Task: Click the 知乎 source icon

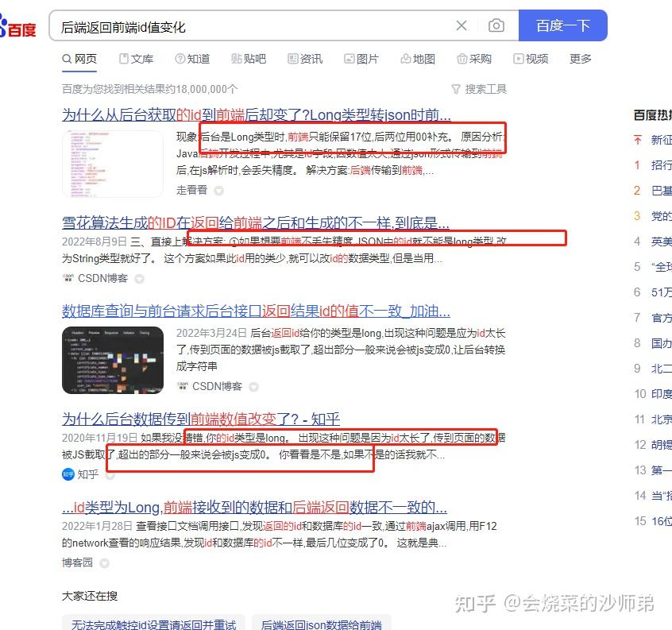Action: 68,474
